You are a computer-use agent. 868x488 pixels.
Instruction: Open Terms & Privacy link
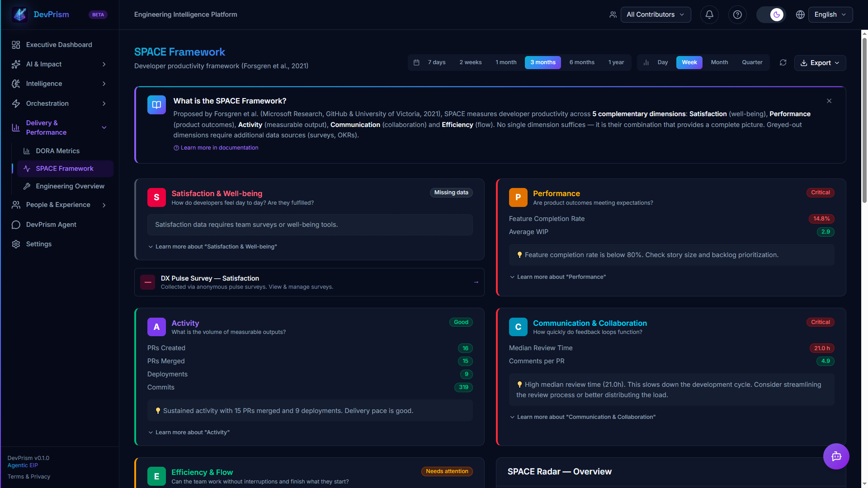point(29,477)
